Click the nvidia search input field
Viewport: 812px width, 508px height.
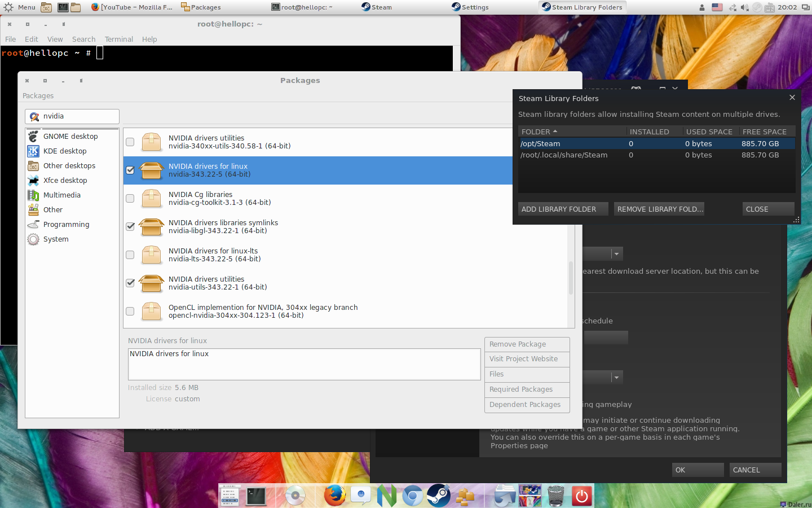point(72,116)
